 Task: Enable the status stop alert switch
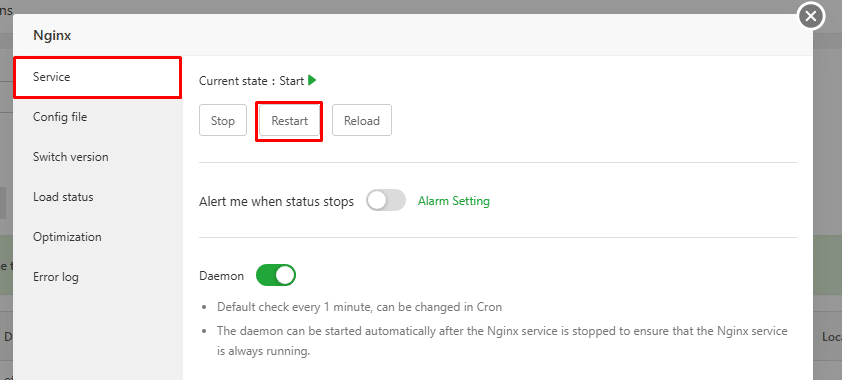[386, 200]
